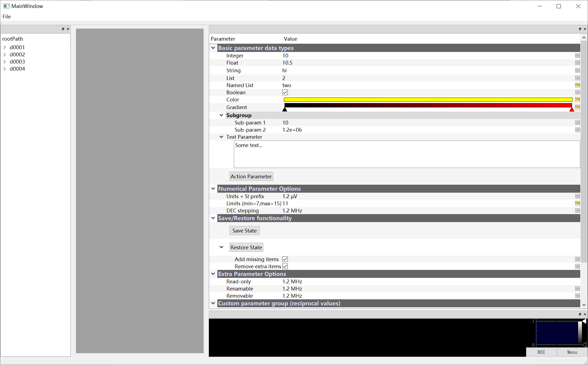Image resolution: width=588 pixels, height=365 pixels.
Task: Click the reset icon next to Units + SI prefix
Action: tap(577, 196)
